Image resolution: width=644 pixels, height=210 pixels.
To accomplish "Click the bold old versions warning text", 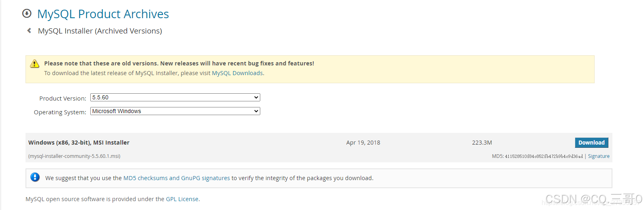I will pyautogui.click(x=179, y=63).
